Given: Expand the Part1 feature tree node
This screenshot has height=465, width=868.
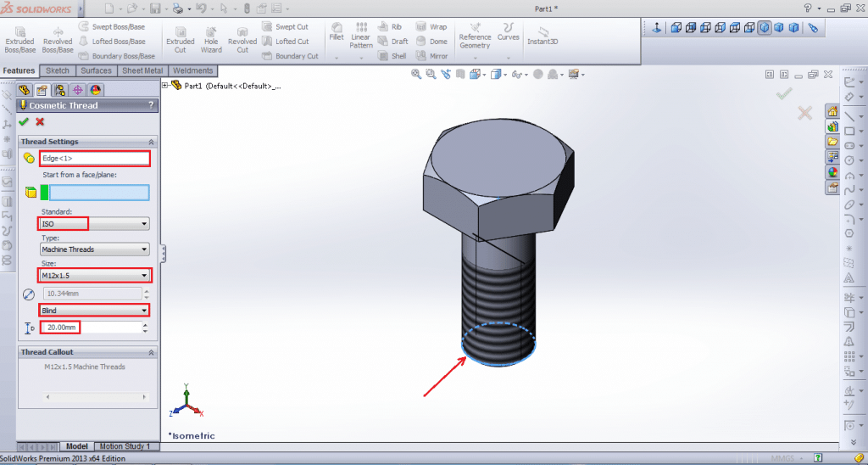Looking at the screenshot, I should pos(165,86).
